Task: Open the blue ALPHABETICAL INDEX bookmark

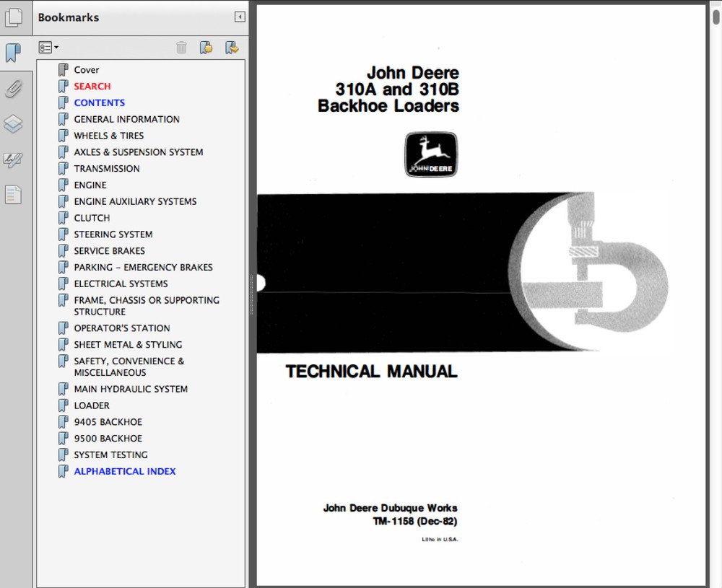Action: click(125, 472)
